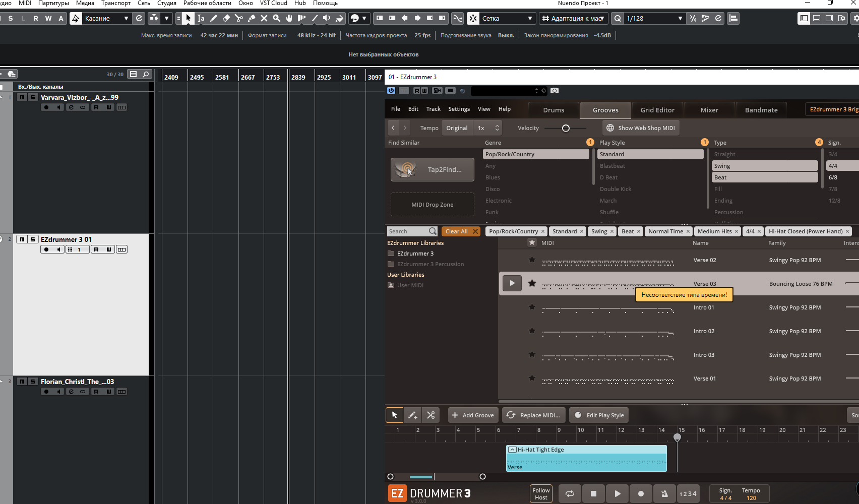Screen dimensions: 859x504
Task: Select the Zoom magnifier tool
Action: 276,18
